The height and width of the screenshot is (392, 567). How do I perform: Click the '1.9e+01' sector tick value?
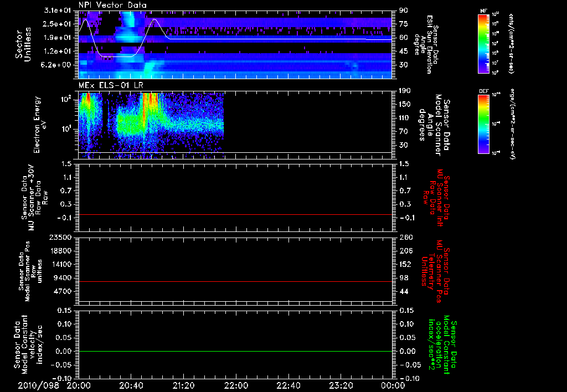coord(58,38)
